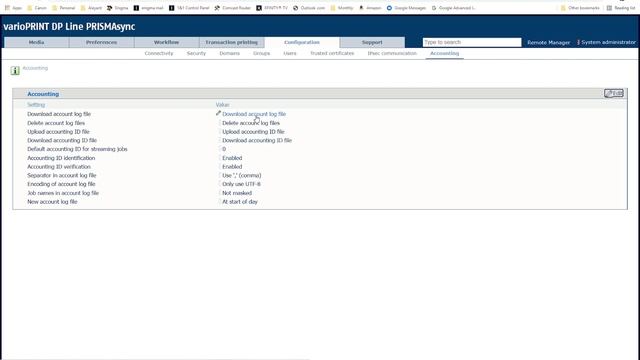
Task: Open the Other bookmarks folder
Action: [580, 8]
